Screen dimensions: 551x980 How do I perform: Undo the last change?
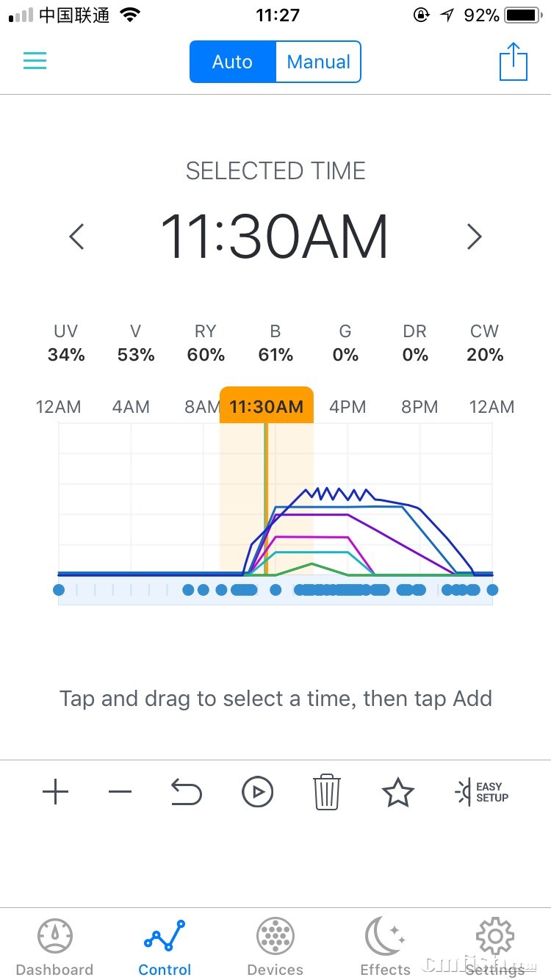186,792
